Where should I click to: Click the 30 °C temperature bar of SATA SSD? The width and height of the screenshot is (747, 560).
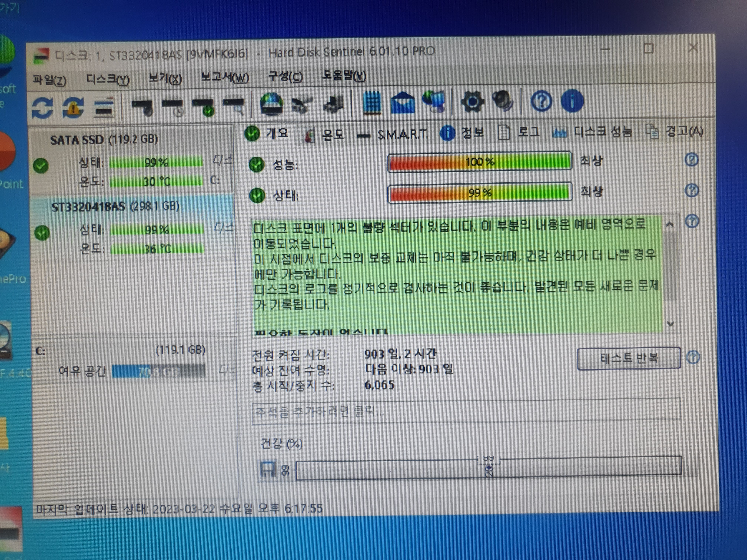coord(156,182)
